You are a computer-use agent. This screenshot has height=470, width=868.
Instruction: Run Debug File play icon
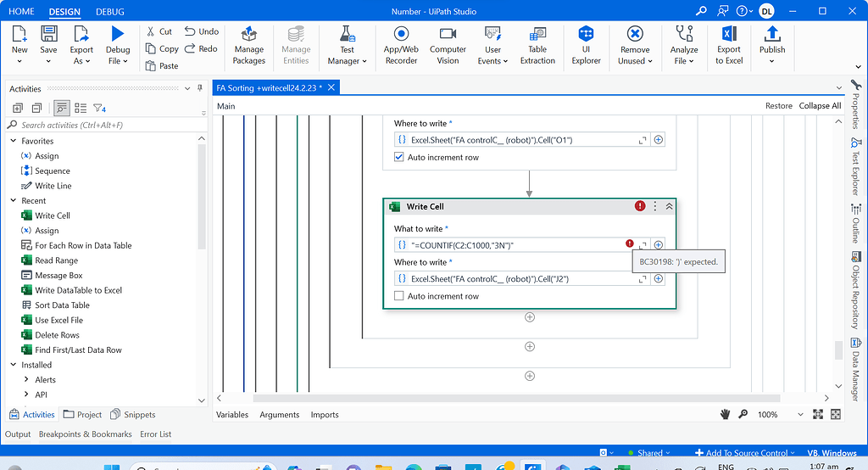[117, 34]
